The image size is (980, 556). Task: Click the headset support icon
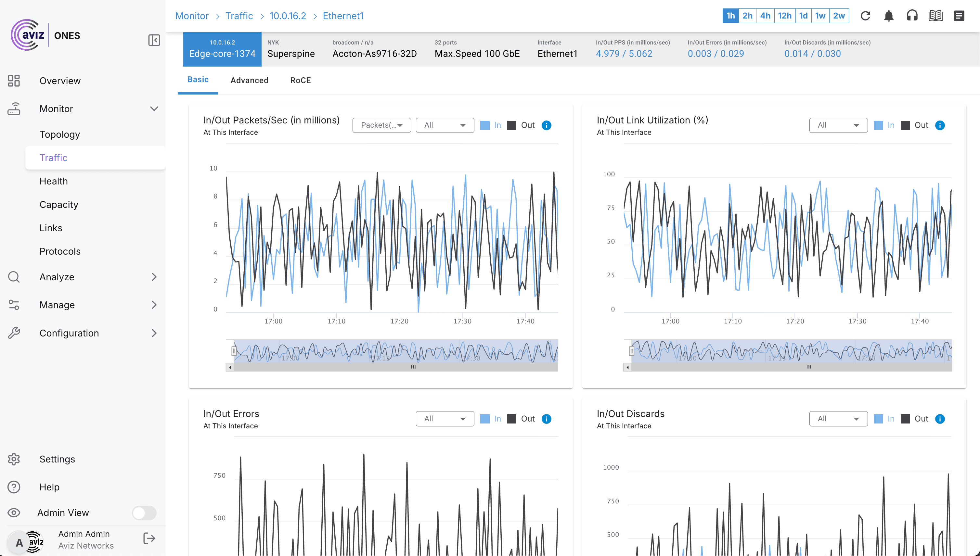912,16
